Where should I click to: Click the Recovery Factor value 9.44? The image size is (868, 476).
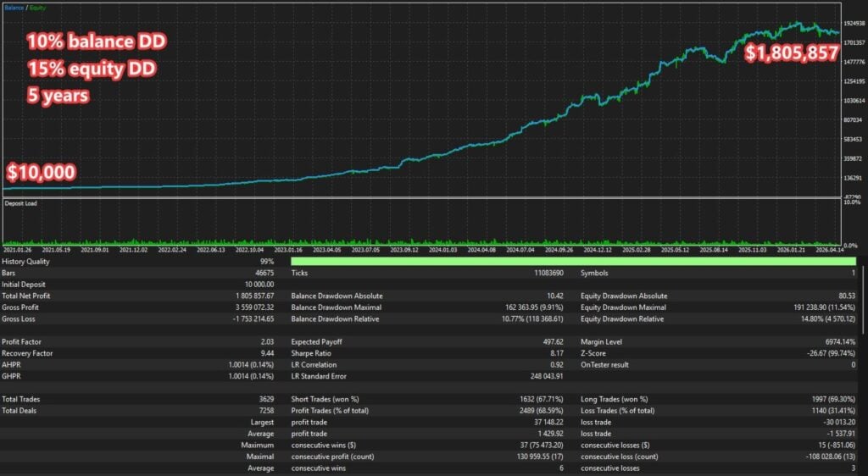coord(267,353)
